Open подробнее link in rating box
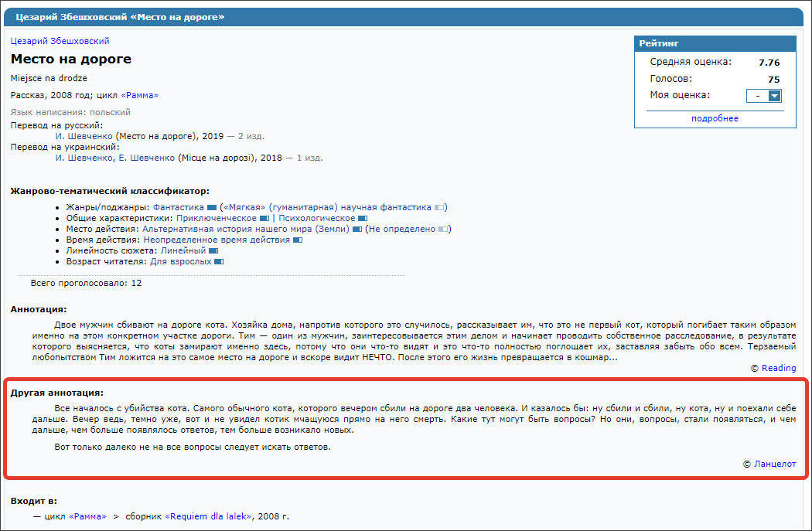The height and width of the screenshot is (531, 812). [715, 118]
